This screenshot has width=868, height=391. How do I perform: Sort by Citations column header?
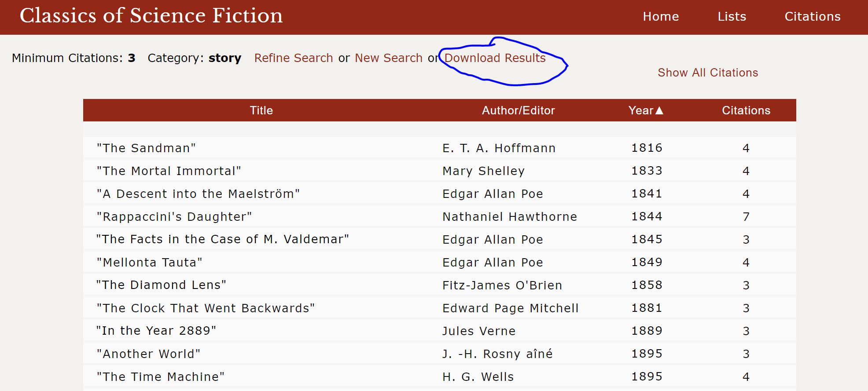click(746, 110)
